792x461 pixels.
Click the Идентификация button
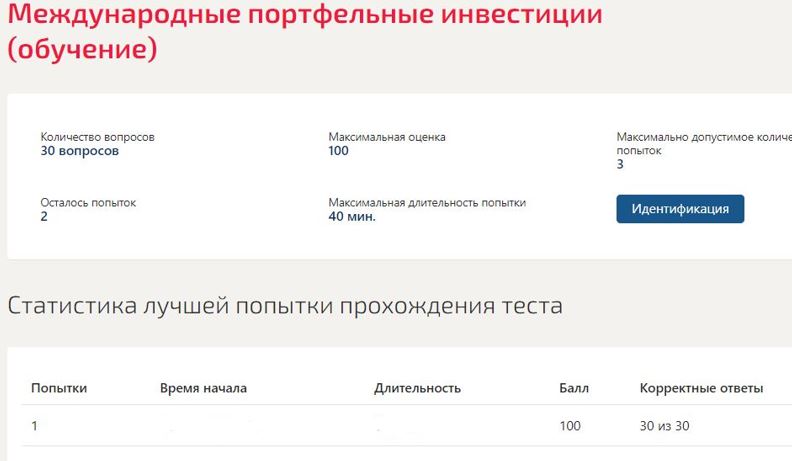coord(680,209)
